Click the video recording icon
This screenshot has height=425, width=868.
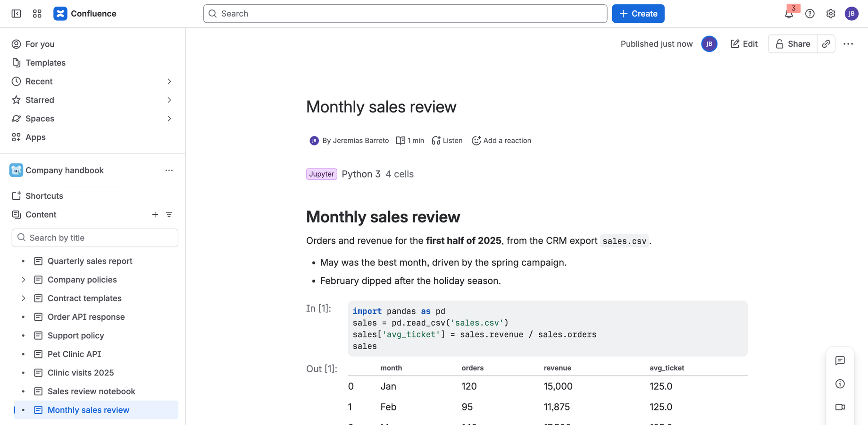840,407
